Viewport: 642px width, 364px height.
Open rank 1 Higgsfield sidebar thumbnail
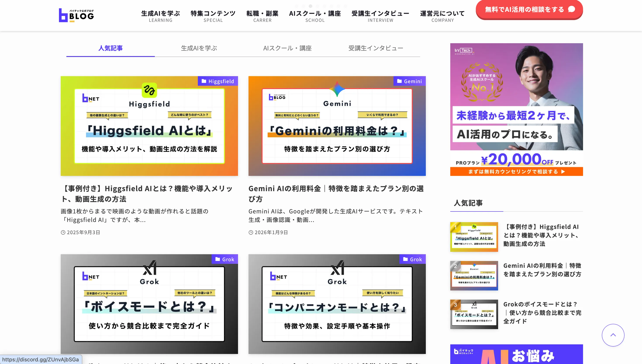474,237
